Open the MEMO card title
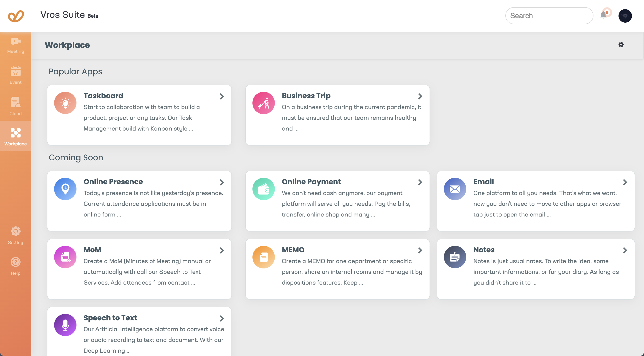 tap(293, 250)
